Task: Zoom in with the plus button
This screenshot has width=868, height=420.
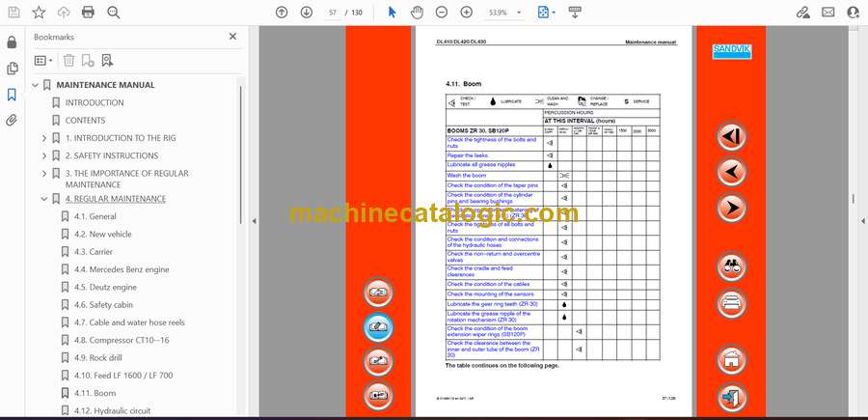Action: [x=467, y=13]
